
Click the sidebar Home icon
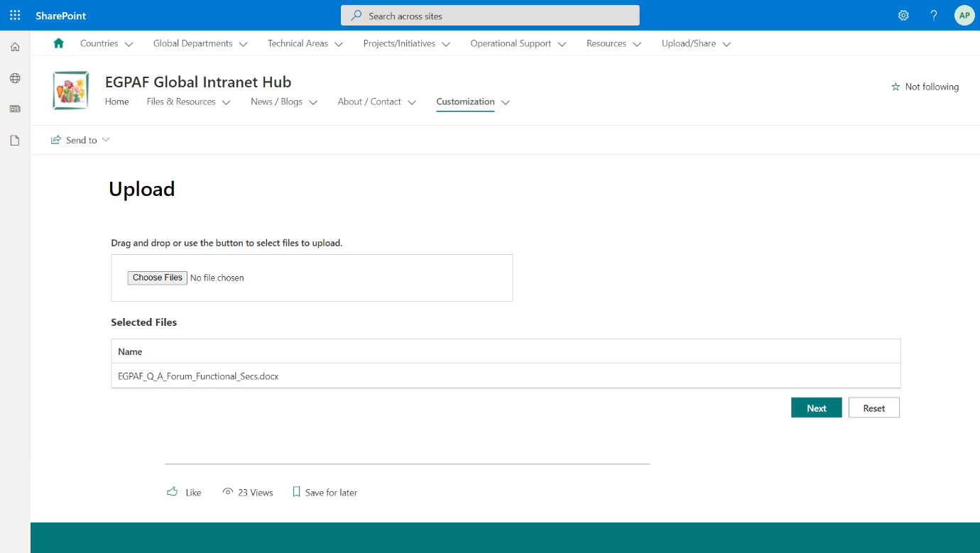pos(15,47)
